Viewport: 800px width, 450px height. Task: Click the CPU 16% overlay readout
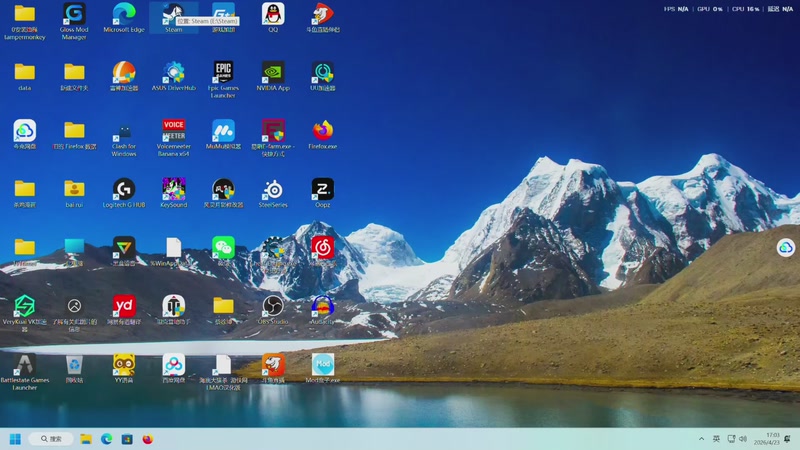pos(745,9)
